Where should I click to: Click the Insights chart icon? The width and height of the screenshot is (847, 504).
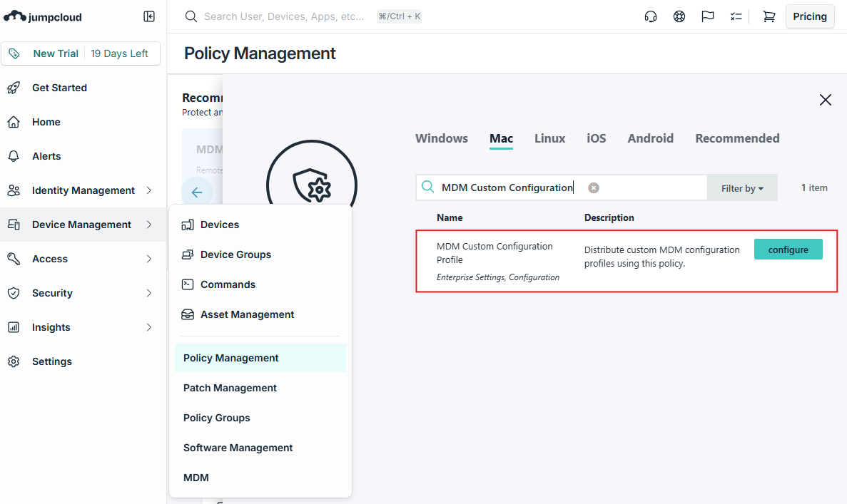pyautogui.click(x=14, y=327)
